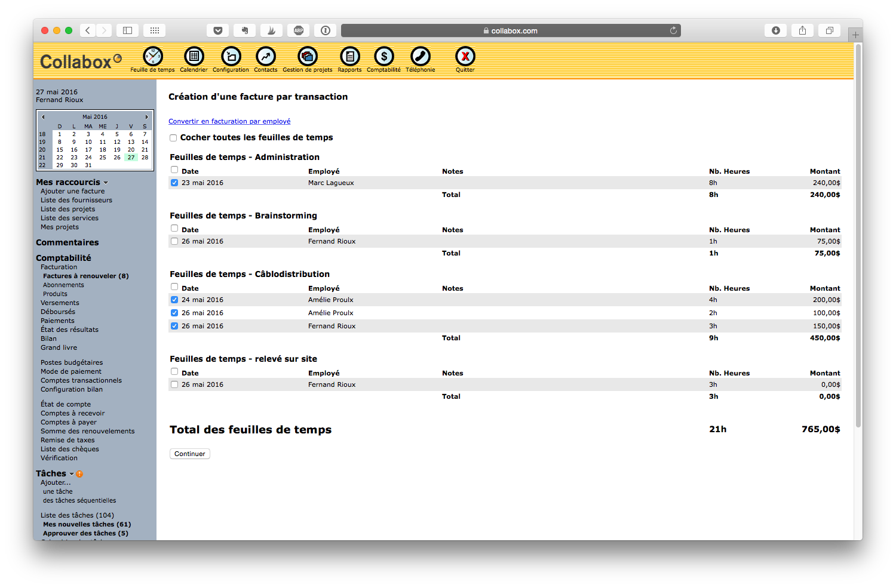Open Comptabilité sidebar section heading

tap(63, 258)
